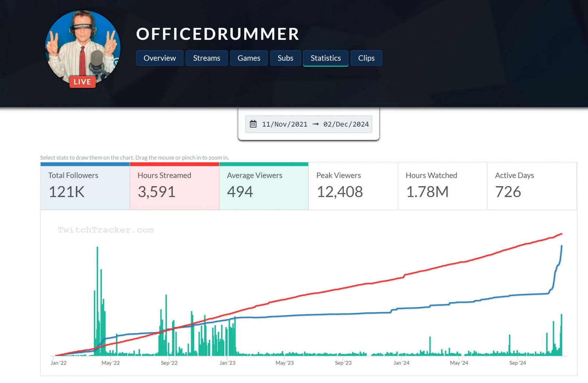Toggle the Total Followers stat on the chart
The height and width of the screenshot is (383, 588).
[x=85, y=185]
